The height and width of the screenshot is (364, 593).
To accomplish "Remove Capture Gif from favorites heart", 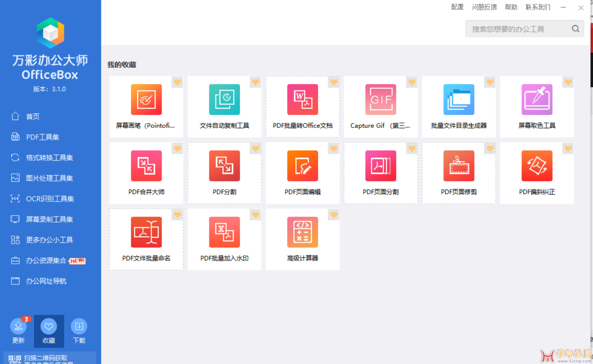I will pyautogui.click(x=412, y=82).
